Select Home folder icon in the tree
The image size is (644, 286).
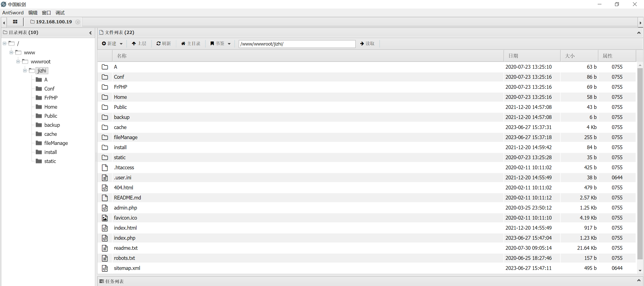(39, 107)
